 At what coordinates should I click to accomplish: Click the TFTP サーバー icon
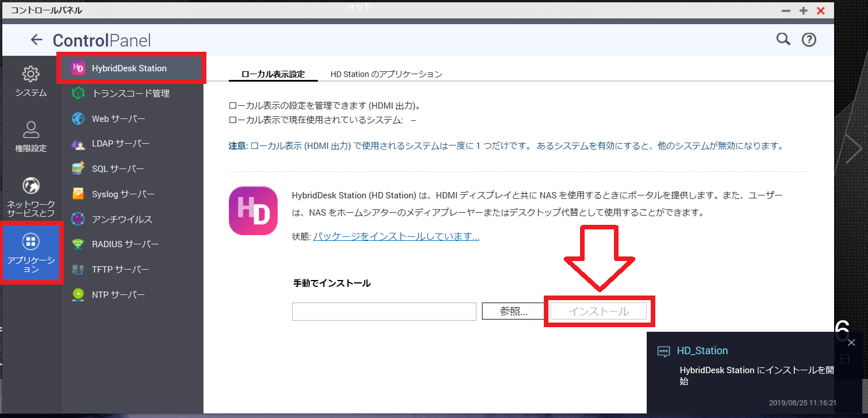point(78,270)
